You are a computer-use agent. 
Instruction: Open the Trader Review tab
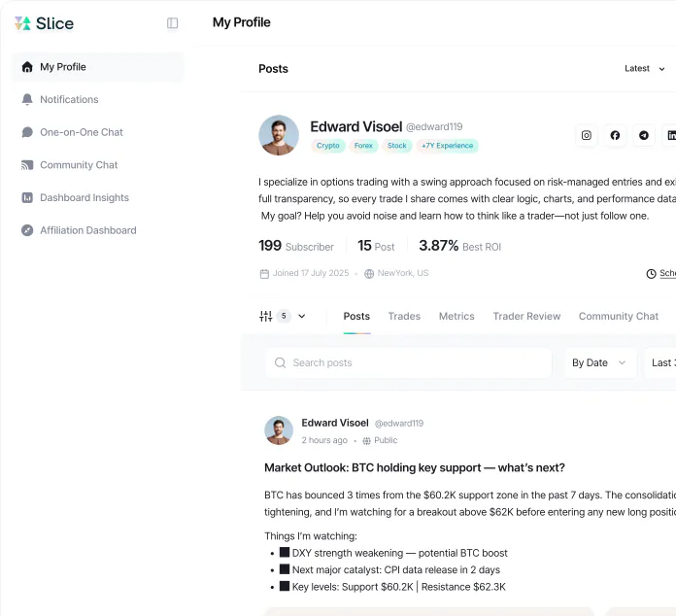(526, 316)
